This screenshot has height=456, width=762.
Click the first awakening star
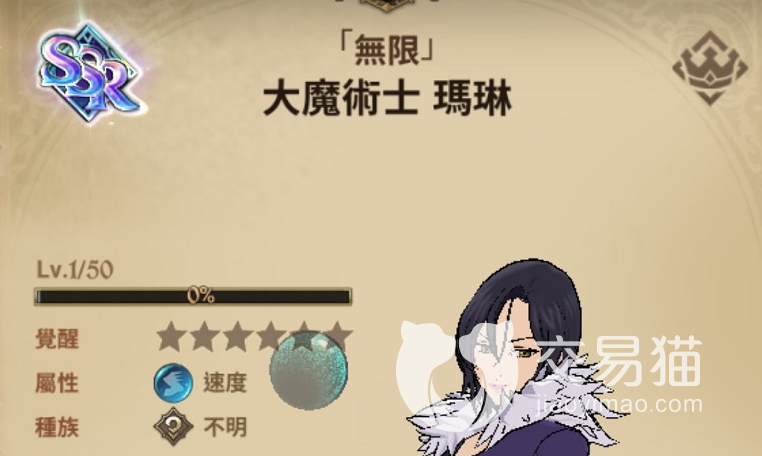point(172,336)
